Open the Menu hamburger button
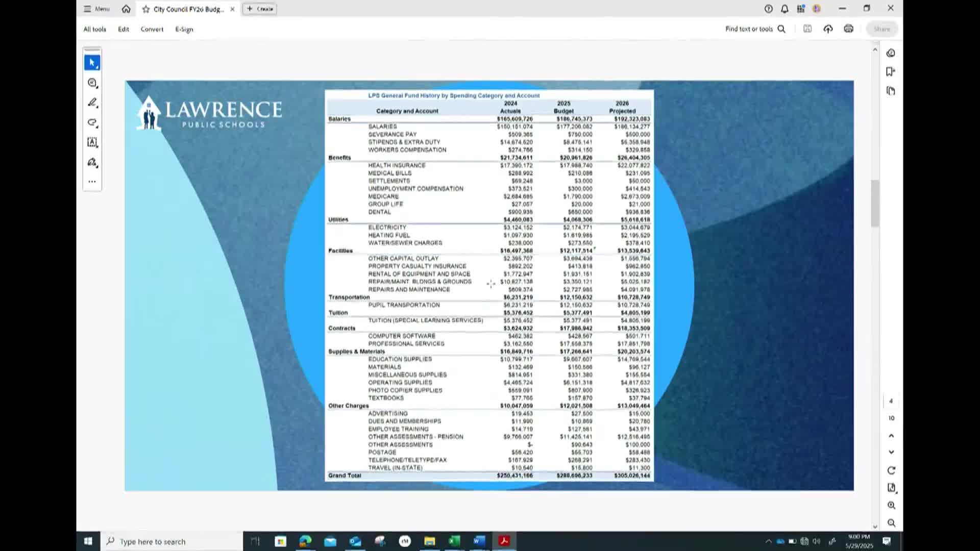 click(x=96, y=9)
